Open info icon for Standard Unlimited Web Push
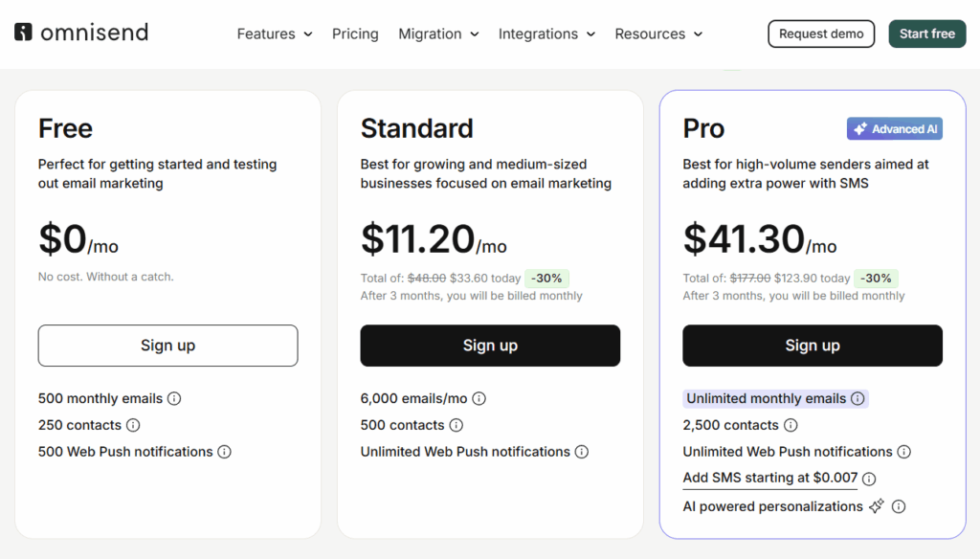Image resolution: width=980 pixels, height=559 pixels. click(582, 452)
